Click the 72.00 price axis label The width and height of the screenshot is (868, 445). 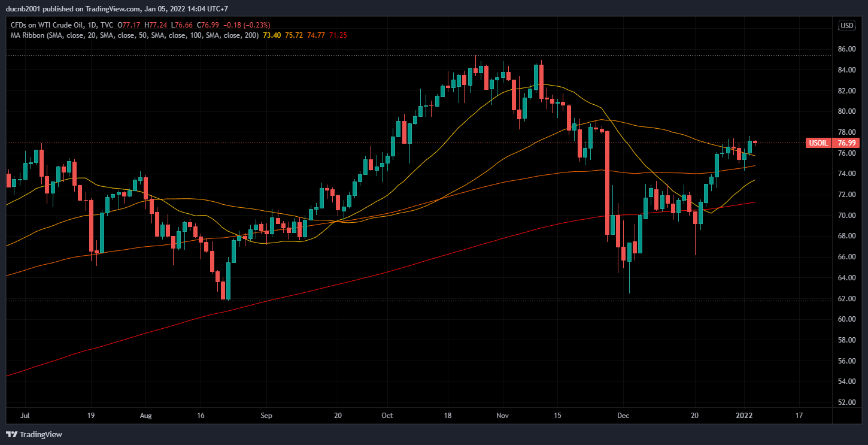tap(846, 195)
